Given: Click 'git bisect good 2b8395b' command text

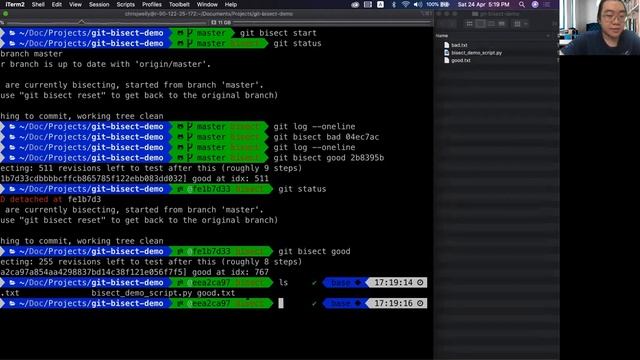Looking at the screenshot, I should (x=329, y=158).
